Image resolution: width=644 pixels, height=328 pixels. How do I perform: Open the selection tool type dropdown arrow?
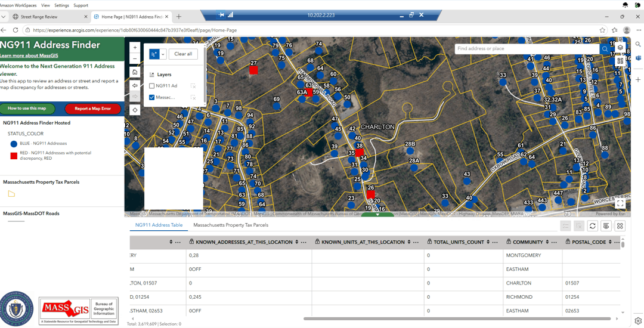[163, 54]
